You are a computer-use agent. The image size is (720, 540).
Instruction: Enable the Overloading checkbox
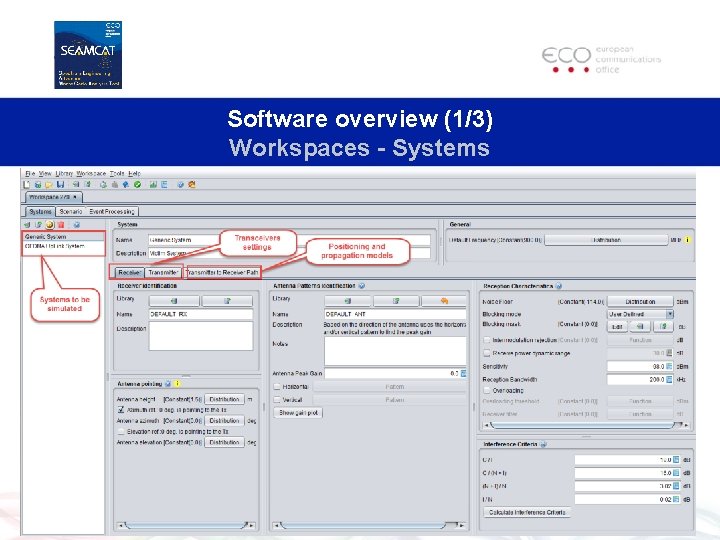pyautogui.click(x=487, y=390)
